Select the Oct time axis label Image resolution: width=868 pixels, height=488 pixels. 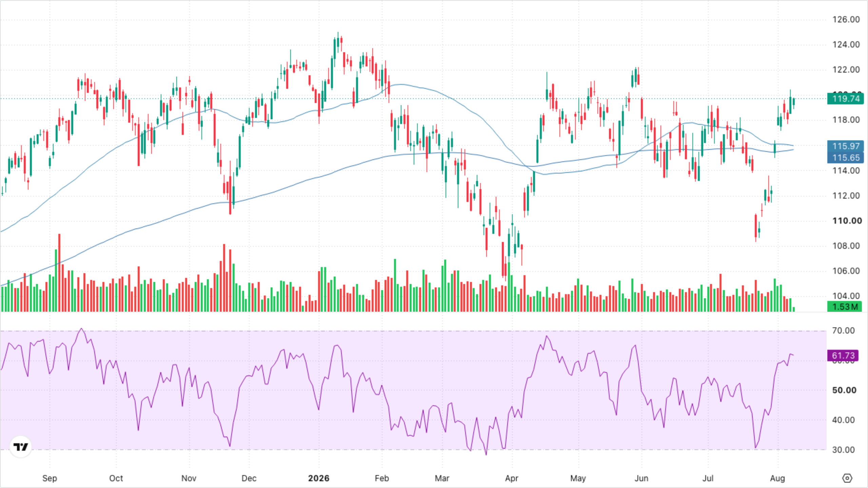click(x=116, y=478)
